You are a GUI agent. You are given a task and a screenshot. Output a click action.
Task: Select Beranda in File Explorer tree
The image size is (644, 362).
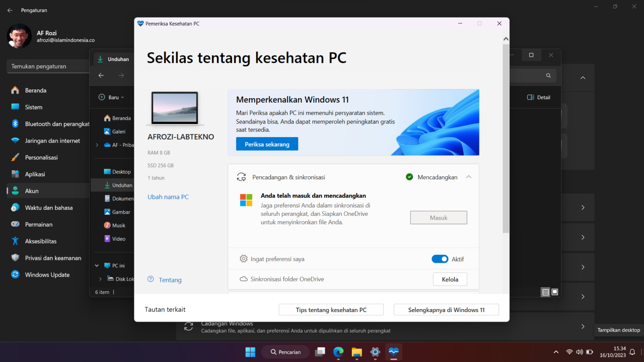117,118
